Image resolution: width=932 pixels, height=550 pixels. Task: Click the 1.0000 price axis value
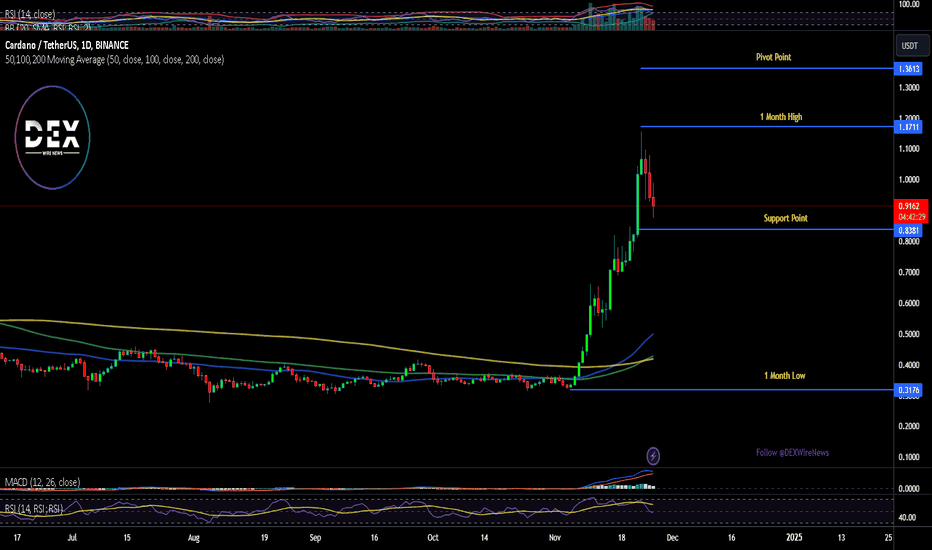tap(909, 180)
